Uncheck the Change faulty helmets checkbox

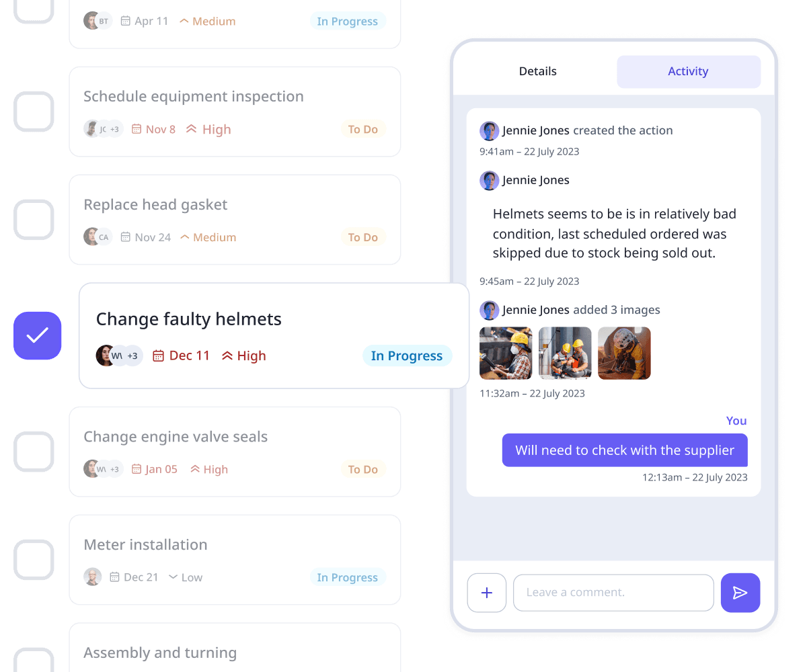click(38, 335)
